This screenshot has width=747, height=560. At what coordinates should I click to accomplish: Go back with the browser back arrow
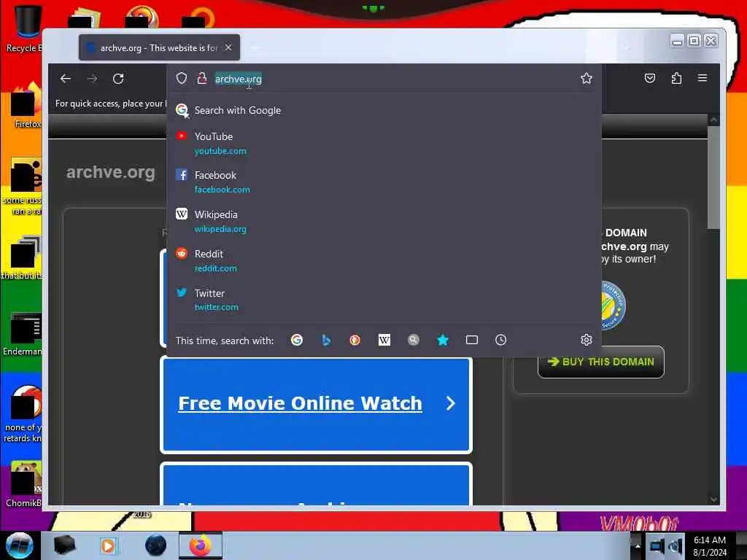click(x=66, y=79)
